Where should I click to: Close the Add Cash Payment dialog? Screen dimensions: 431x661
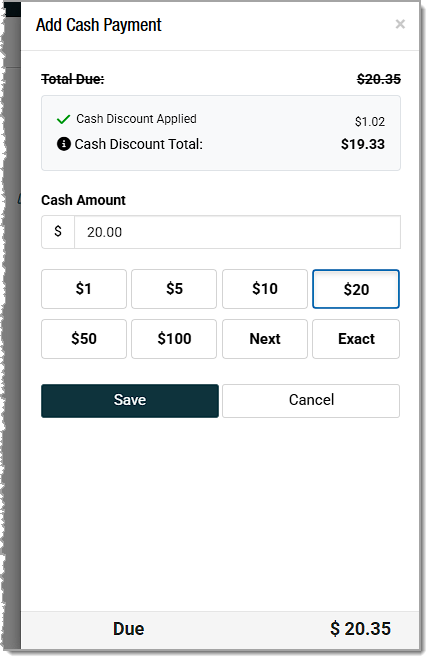(x=400, y=24)
